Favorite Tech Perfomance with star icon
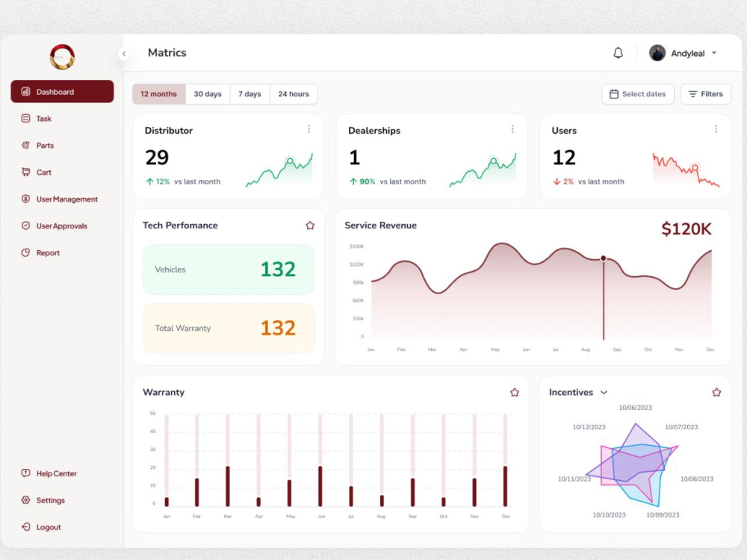Image resolution: width=747 pixels, height=560 pixels. 310,225
